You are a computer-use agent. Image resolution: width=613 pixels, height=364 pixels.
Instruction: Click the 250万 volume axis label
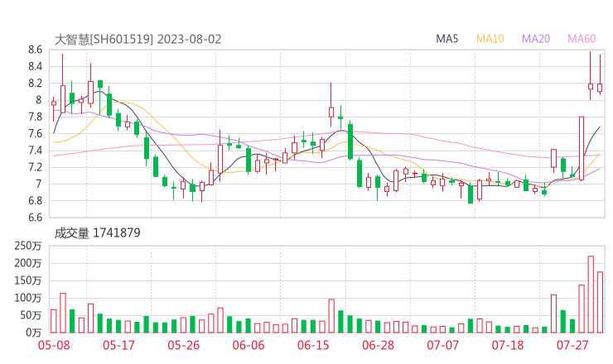[x=28, y=246]
